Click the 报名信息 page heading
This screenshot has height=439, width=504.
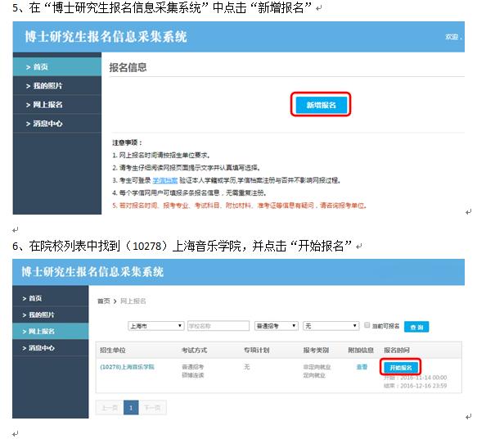[x=128, y=67]
